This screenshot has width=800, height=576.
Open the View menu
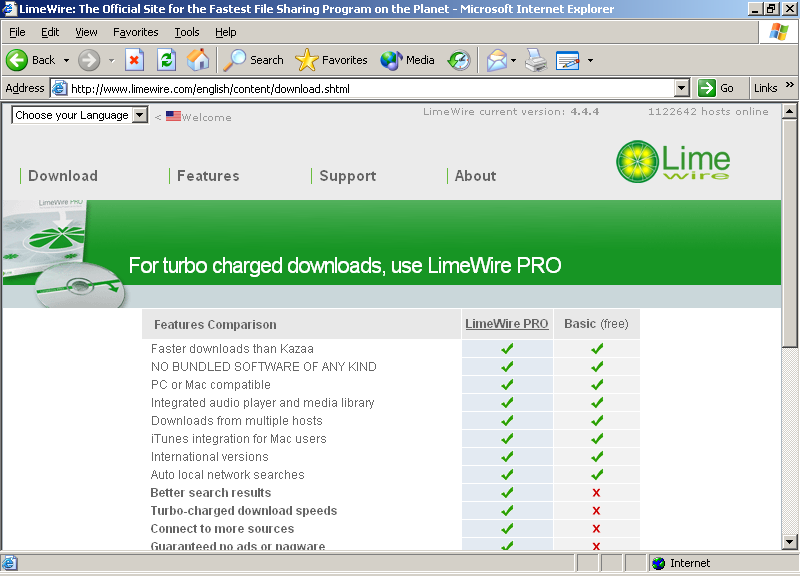86,32
